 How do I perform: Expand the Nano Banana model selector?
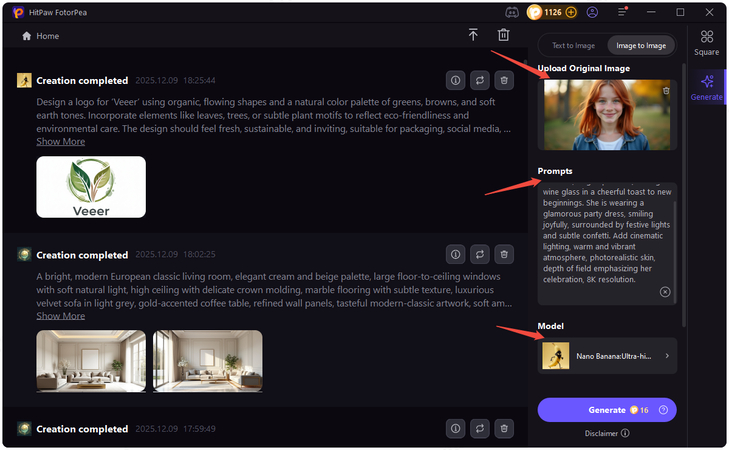607,356
